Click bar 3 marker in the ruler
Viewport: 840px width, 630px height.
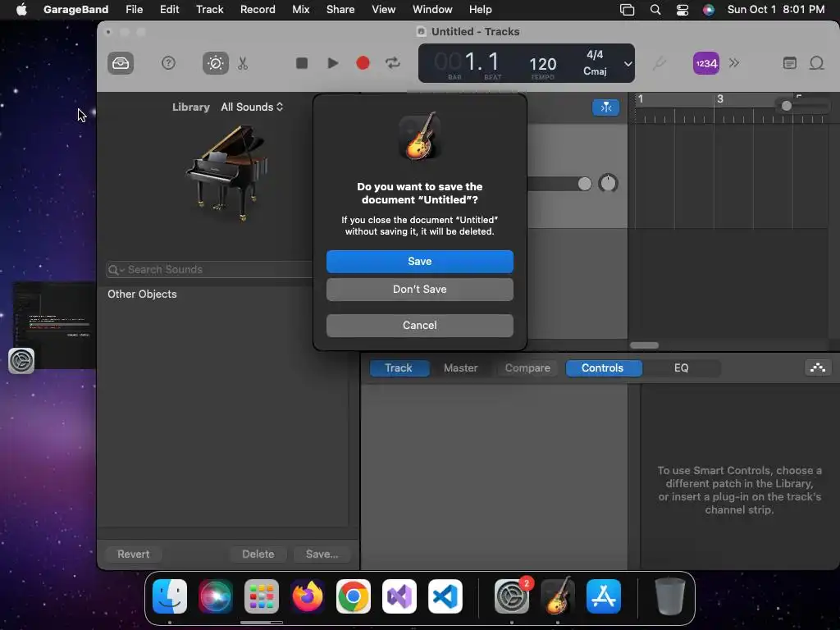720,99
